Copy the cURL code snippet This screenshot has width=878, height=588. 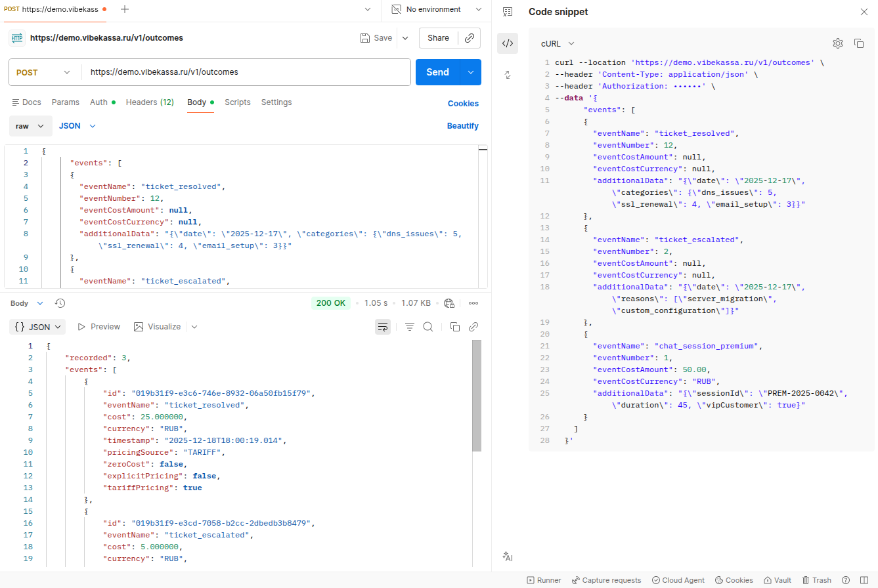[x=858, y=43]
